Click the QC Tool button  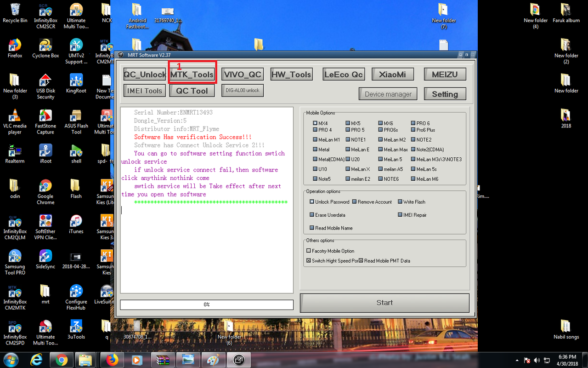[x=192, y=91]
